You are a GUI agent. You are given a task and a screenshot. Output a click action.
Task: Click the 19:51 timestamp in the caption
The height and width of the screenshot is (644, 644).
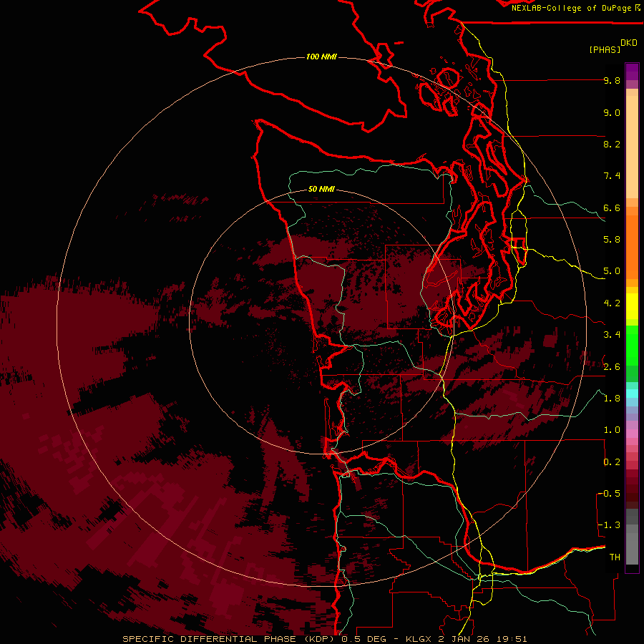[x=511, y=639]
